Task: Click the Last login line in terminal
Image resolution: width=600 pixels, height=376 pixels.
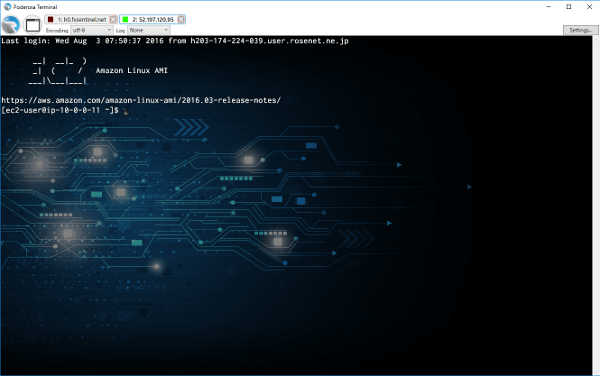Action: 175,41
